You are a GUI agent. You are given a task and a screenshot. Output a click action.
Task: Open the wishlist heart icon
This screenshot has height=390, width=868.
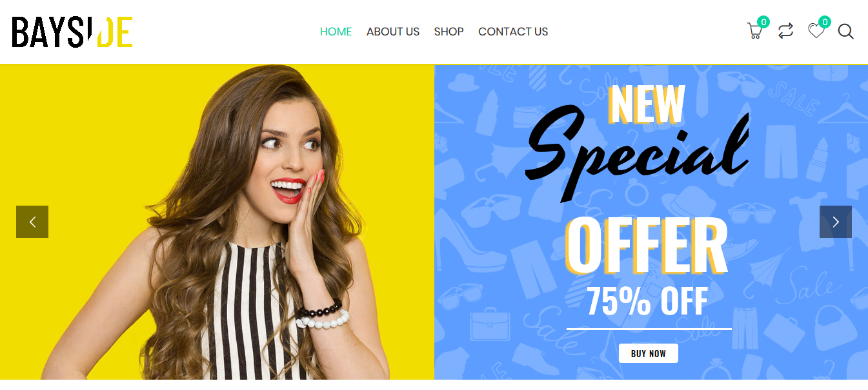pos(816,31)
